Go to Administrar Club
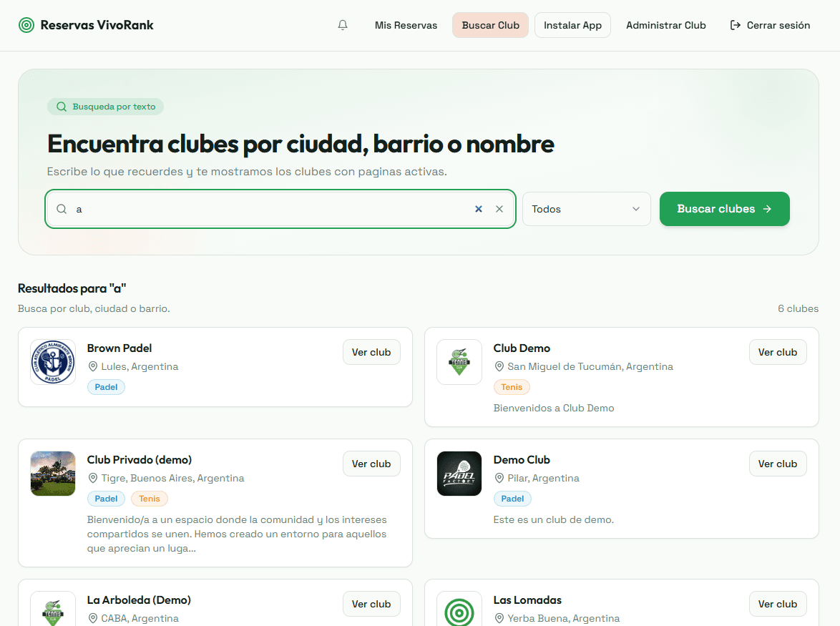The image size is (840, 626). tap(665, 25)
